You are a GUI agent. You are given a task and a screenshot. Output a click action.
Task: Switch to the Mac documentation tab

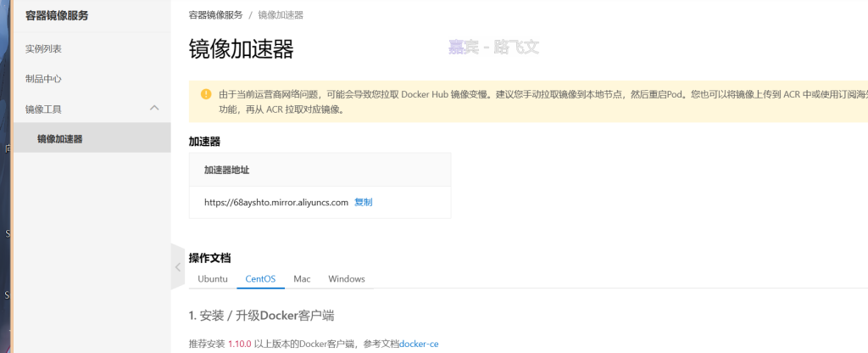pyautogui.click(x=302, y=278)
